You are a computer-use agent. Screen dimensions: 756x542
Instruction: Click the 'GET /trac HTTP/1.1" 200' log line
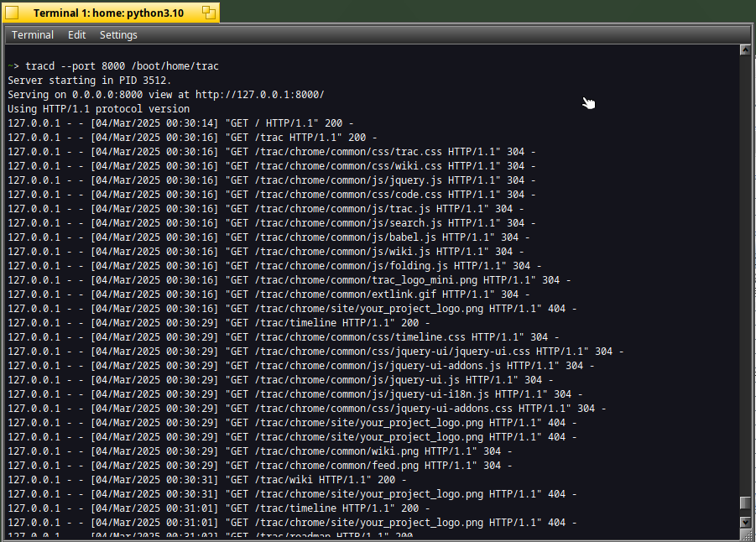tap(192, 138)
